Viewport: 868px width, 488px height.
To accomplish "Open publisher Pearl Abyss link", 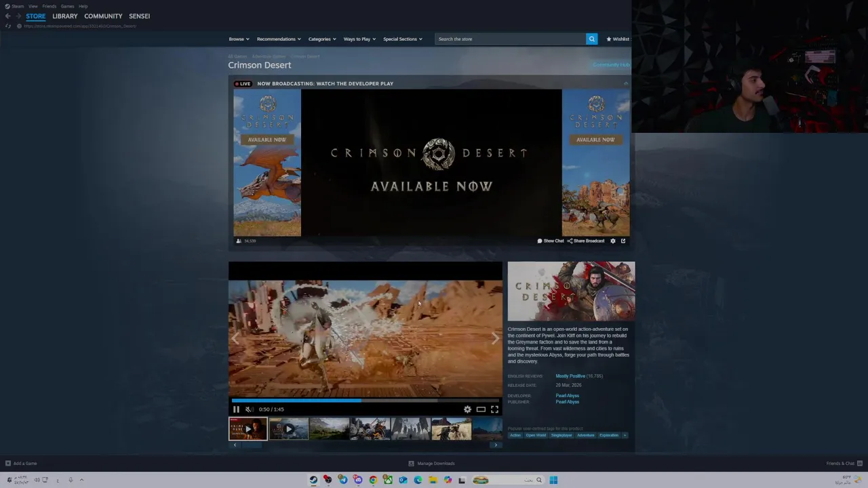I will [x=568, y=402].
